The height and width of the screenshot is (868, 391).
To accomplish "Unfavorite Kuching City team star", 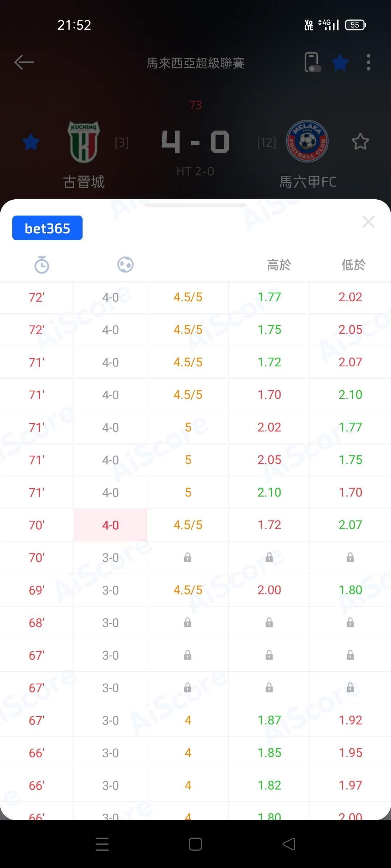I will pyautogui.click(x=31, y=142).
